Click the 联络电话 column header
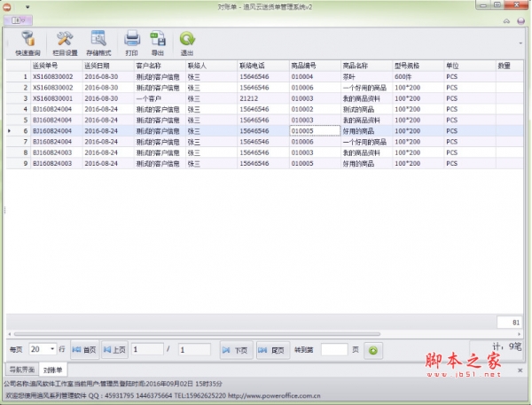 (x=263, y=66)
